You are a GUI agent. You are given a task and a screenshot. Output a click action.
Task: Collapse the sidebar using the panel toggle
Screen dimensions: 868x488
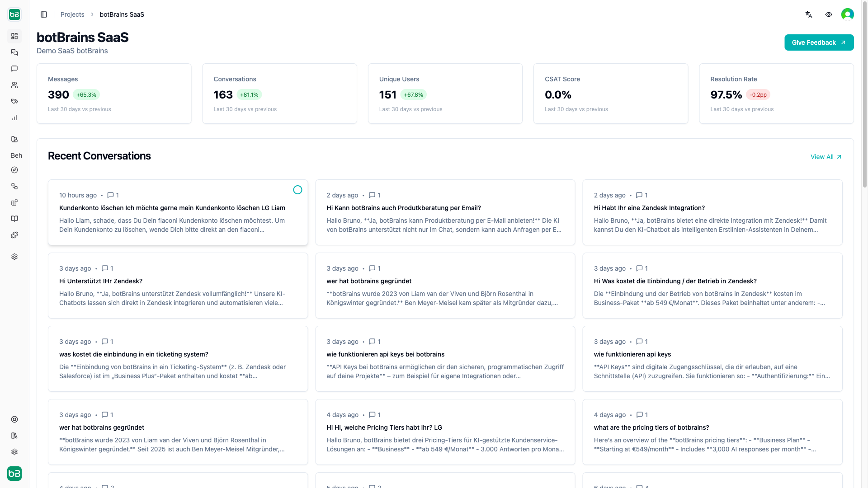pyautogui.click(x=44, y=14)
